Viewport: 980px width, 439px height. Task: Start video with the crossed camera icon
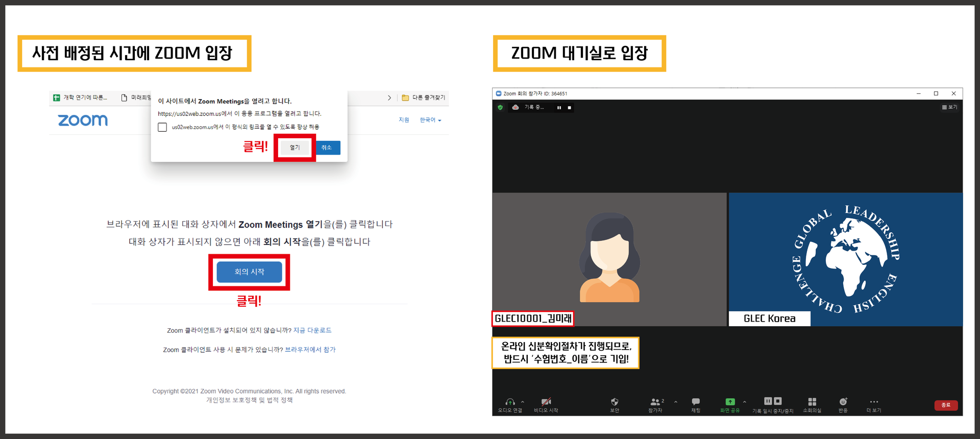pos(546,402)
